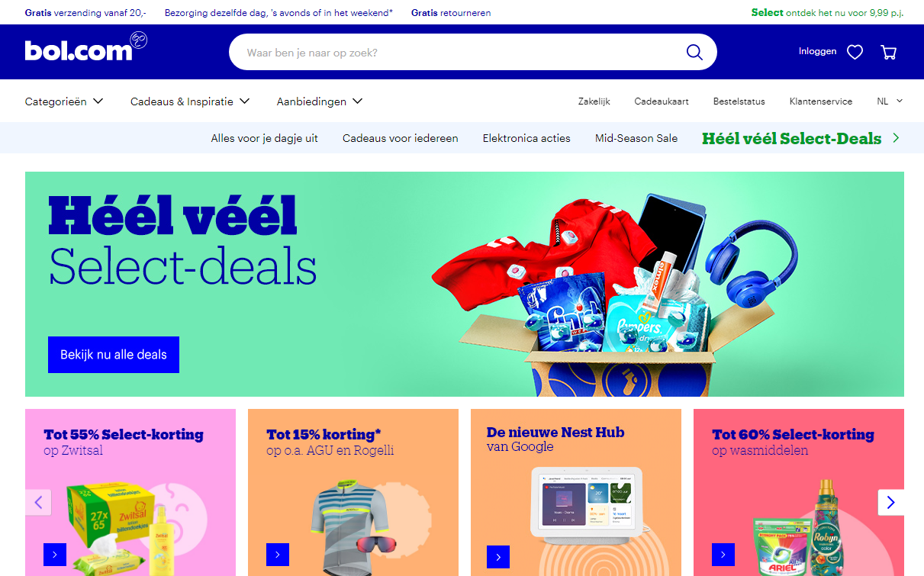Click the carousel previous arrow
Viewport: 924px width, 576px height.
[38, 502]
